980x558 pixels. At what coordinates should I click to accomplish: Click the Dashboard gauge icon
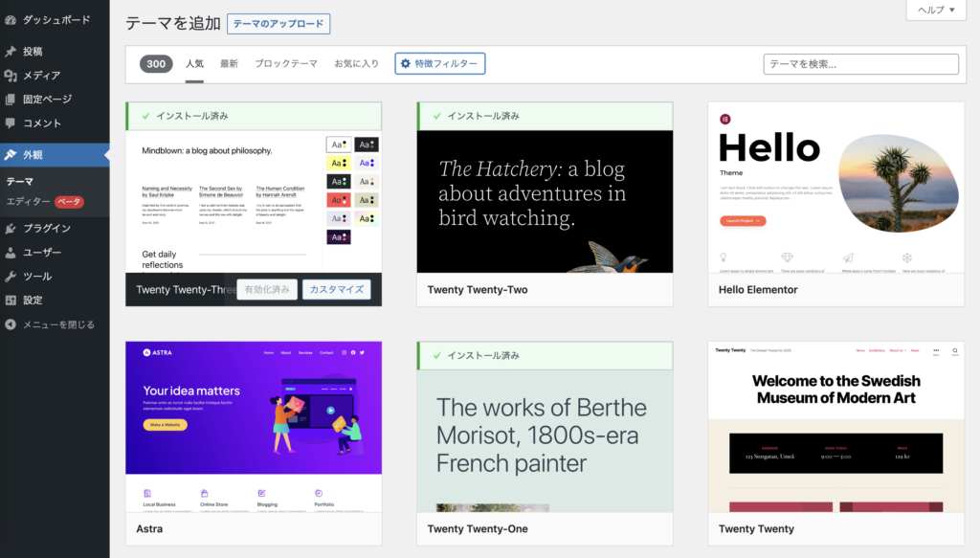click(10, 20)
